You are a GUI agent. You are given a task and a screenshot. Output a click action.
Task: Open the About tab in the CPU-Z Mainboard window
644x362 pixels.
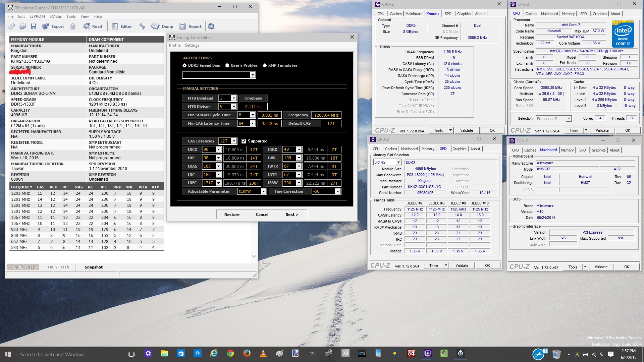(614, 150)
